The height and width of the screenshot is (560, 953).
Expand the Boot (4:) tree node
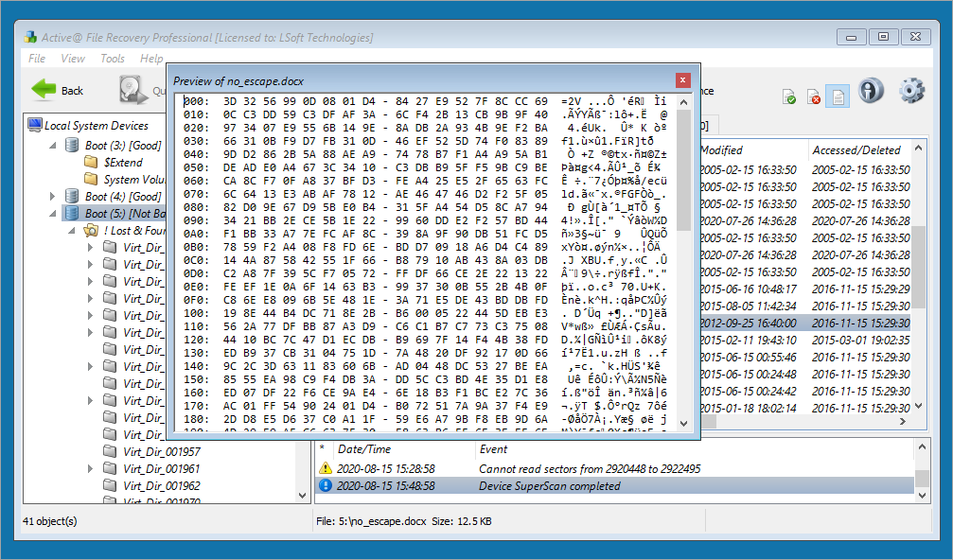pos(53,196)
